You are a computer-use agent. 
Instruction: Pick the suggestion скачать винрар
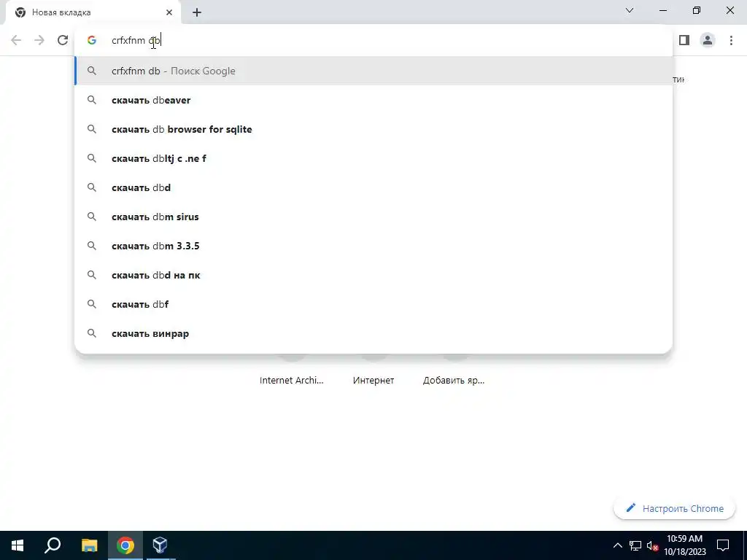373,333
